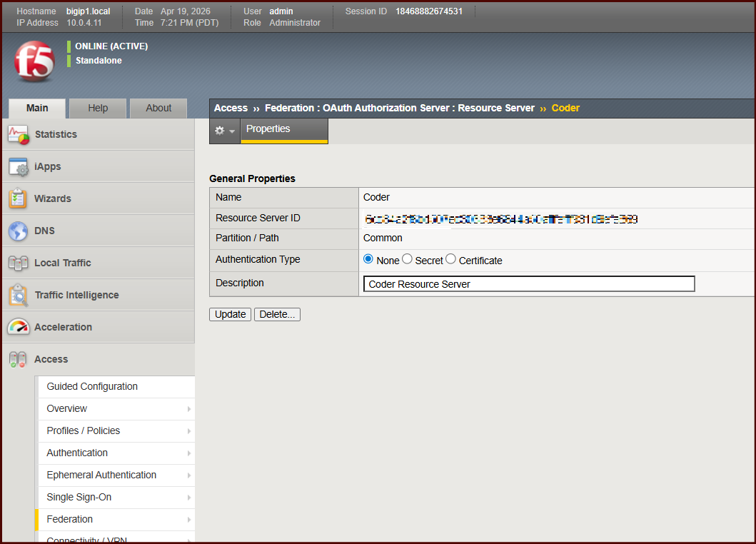Click the DNS globe icon
756x544 pixels.
click(x=18, y=231)
